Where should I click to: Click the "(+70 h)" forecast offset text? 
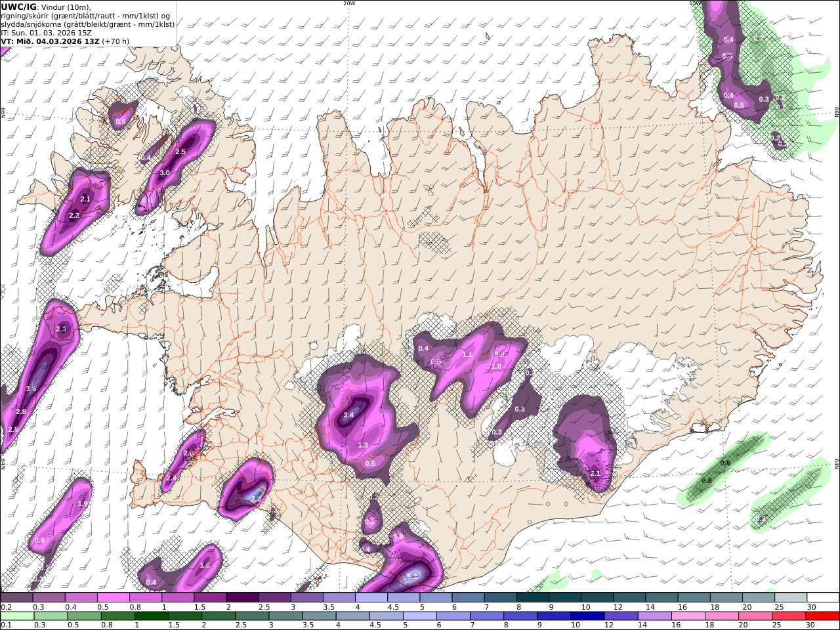pos(116,41)
